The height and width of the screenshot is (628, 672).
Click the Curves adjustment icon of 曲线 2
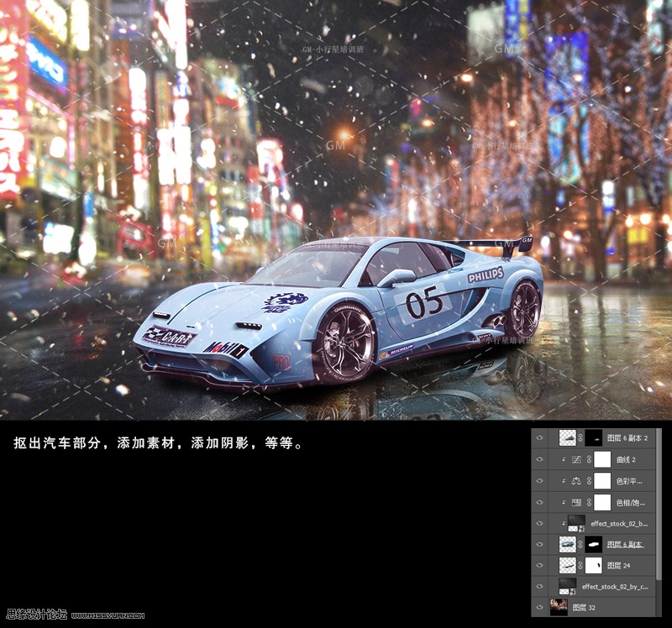576,459
